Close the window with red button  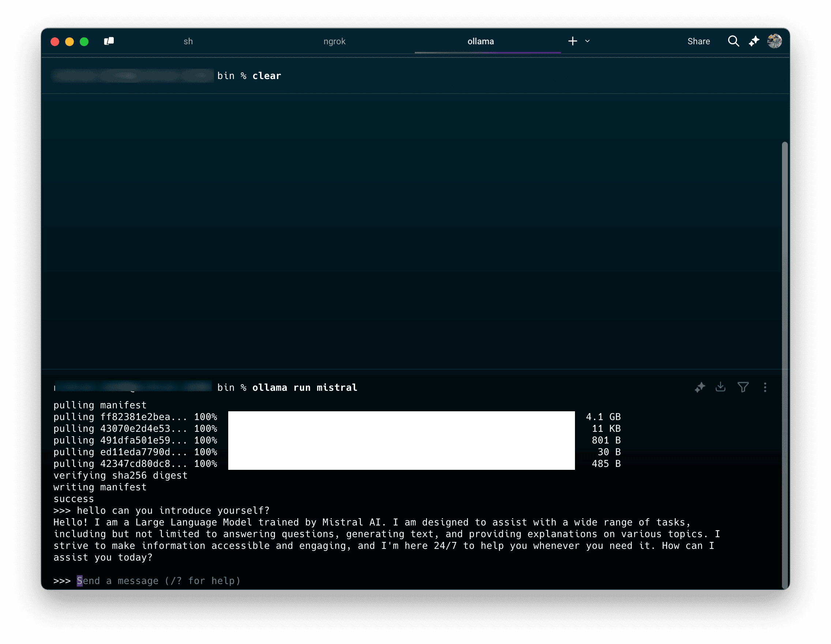coord(55,41)
